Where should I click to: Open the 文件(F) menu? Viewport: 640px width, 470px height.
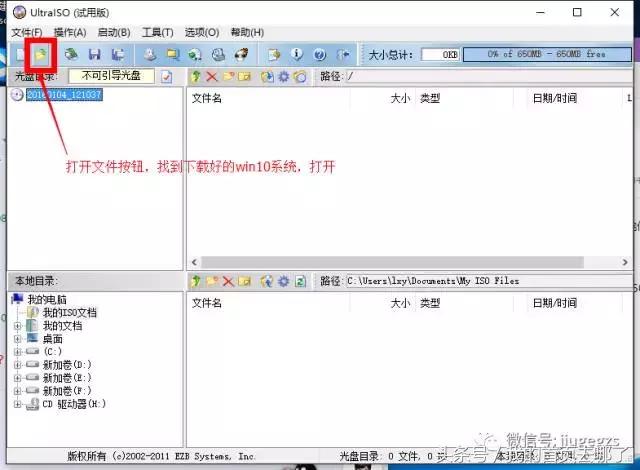tap(27, 33)
